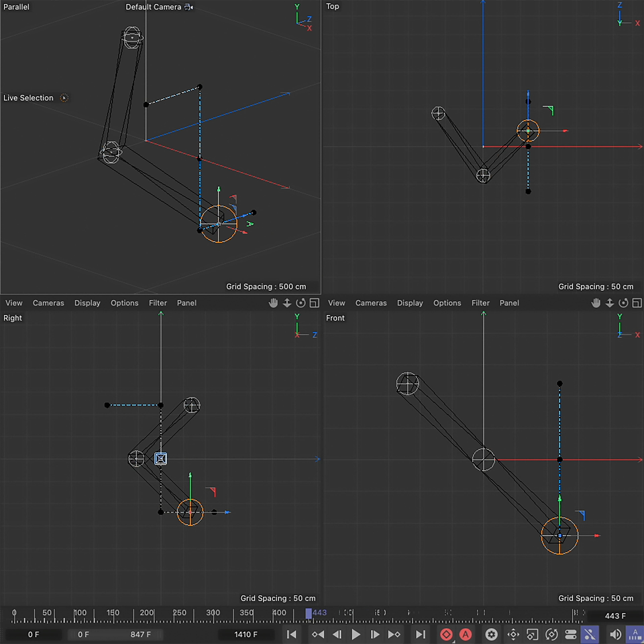Image resolution: width=644 pixels, height=644 pixels.
Task: Click Default Camera icon in Parallel view
Action: (x=189, y=7)
